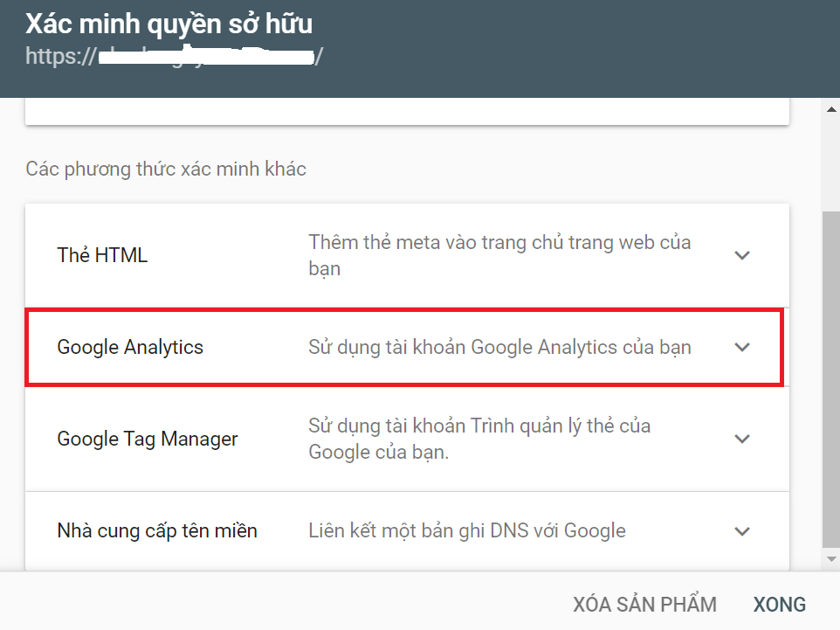Expand the Google Analytics chevron
Image resolution: width=840 pixels, height=630 pixels.
click(x=742, y=347)
